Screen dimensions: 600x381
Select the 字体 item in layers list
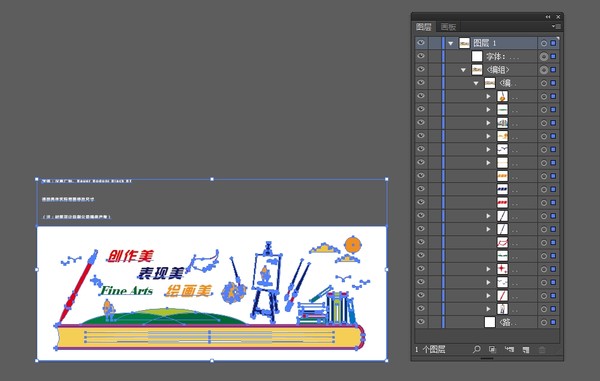[x=487, y=57]
